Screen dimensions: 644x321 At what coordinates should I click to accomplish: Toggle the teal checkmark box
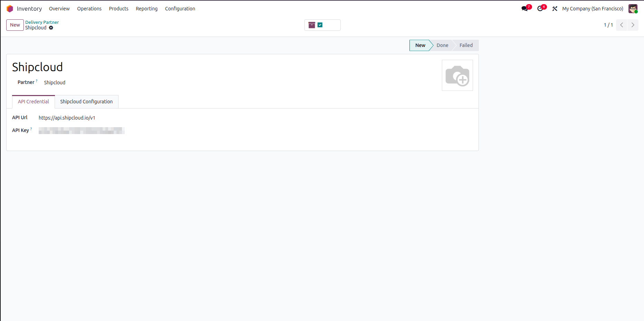click(x=320, y=25)
